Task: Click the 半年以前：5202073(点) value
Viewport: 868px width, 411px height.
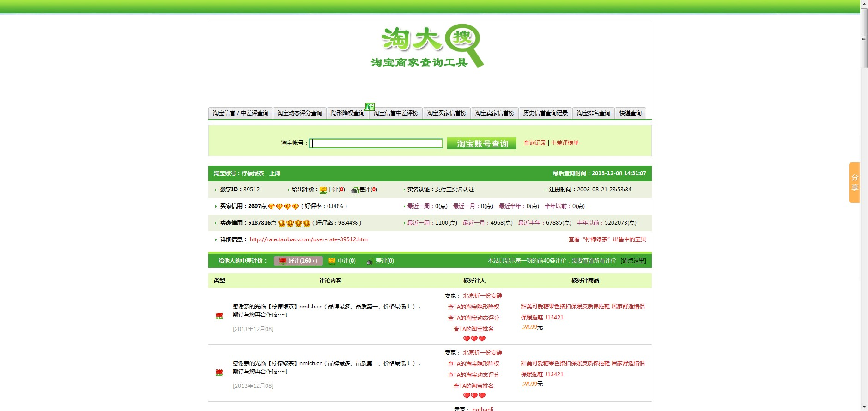Action: (607, 223)
